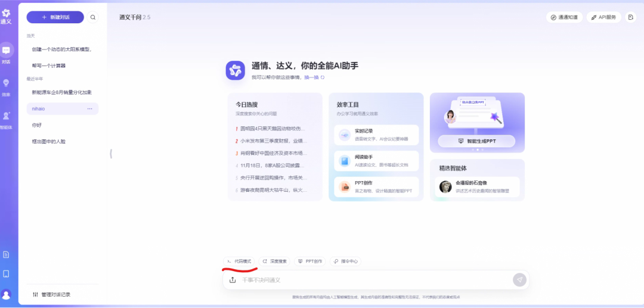Click the search magnifier beside 新建对话
The height and width of the screenshot is (308, 644).
[x=93, y=17]
